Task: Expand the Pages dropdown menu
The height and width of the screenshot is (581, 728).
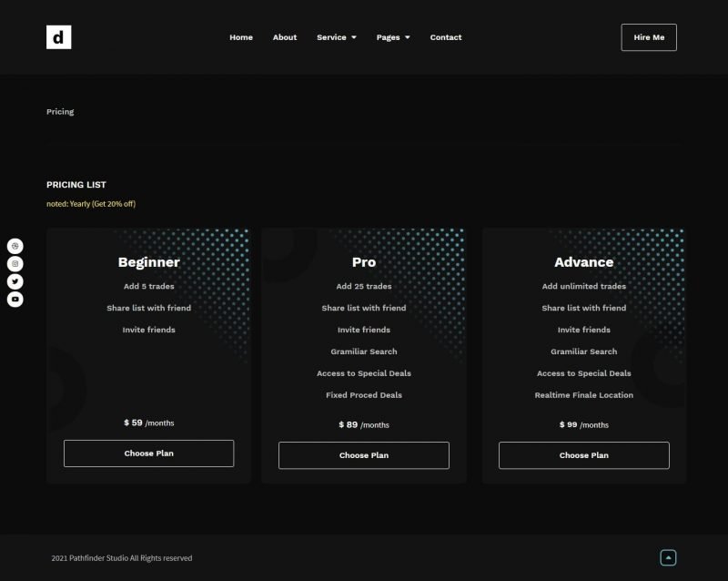Action: coord(393,37)
